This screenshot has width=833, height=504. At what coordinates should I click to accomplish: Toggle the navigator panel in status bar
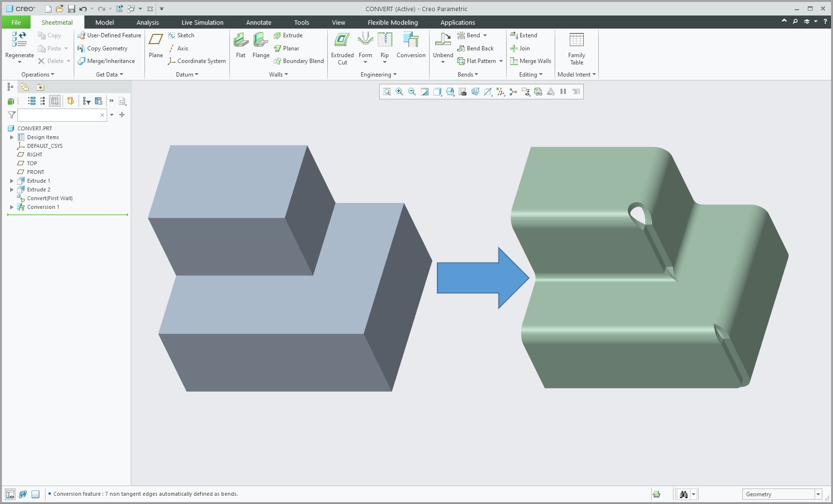click(x=10, y=494)
